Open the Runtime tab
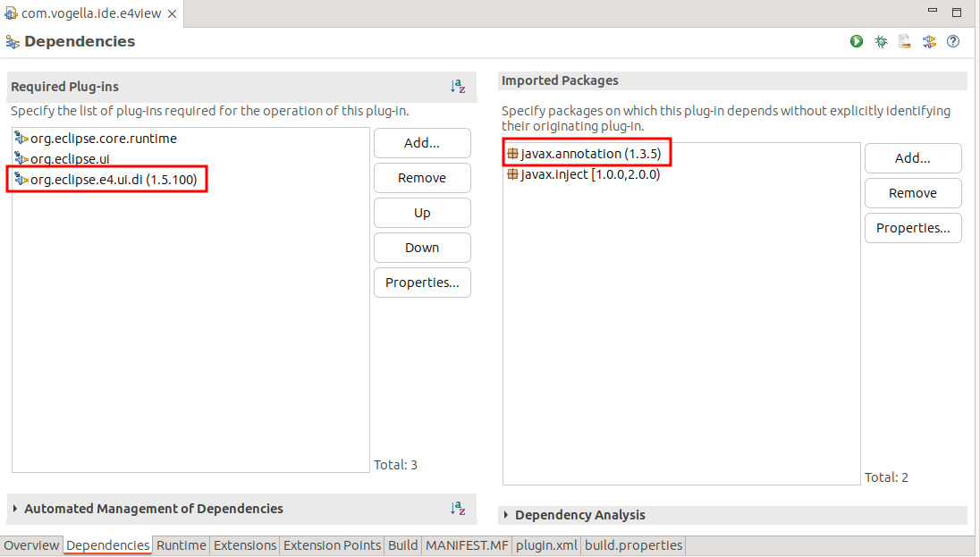980x557 pixels. click(x=182, y=545)
